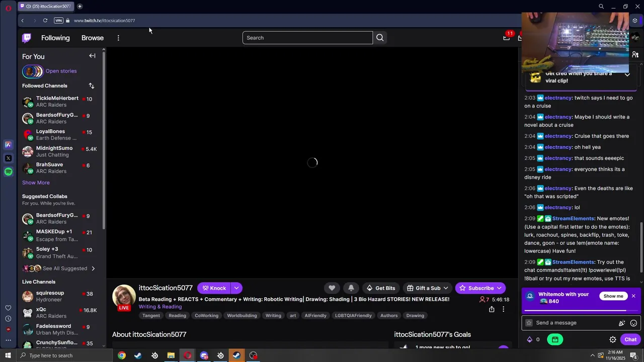Open the Opera sidebar Spotify icon
The width and height of the screenshot is (644, 362).
click(8, 172)
